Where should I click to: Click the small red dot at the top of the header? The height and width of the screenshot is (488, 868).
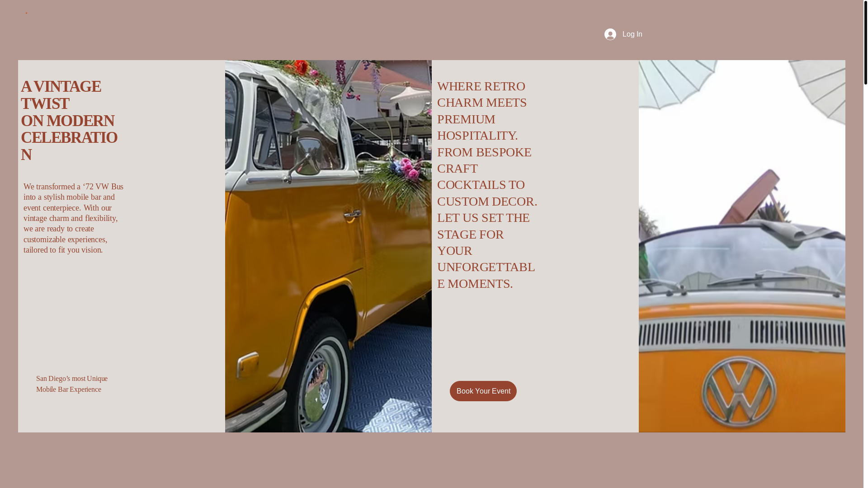point(26,12)
